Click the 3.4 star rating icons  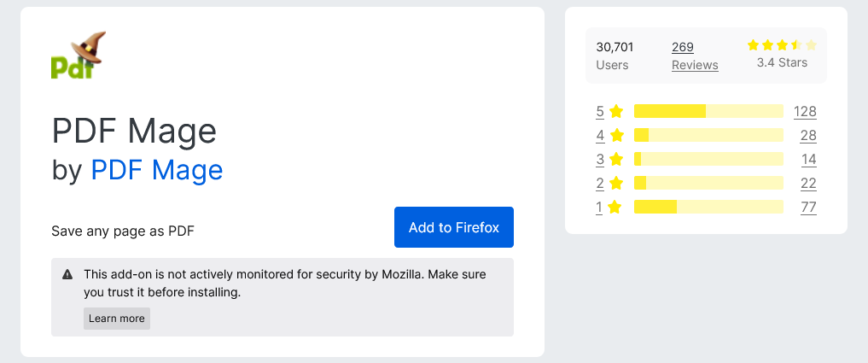[x=782, y=45]
